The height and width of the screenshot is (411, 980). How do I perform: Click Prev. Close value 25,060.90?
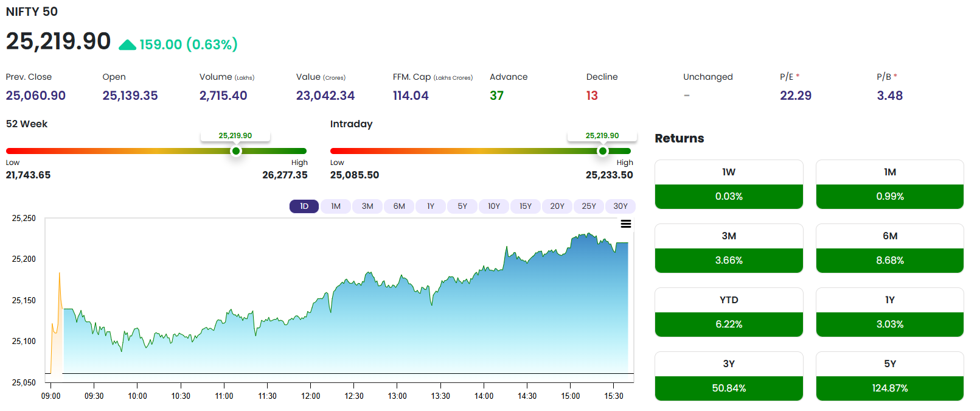point(36,96)
